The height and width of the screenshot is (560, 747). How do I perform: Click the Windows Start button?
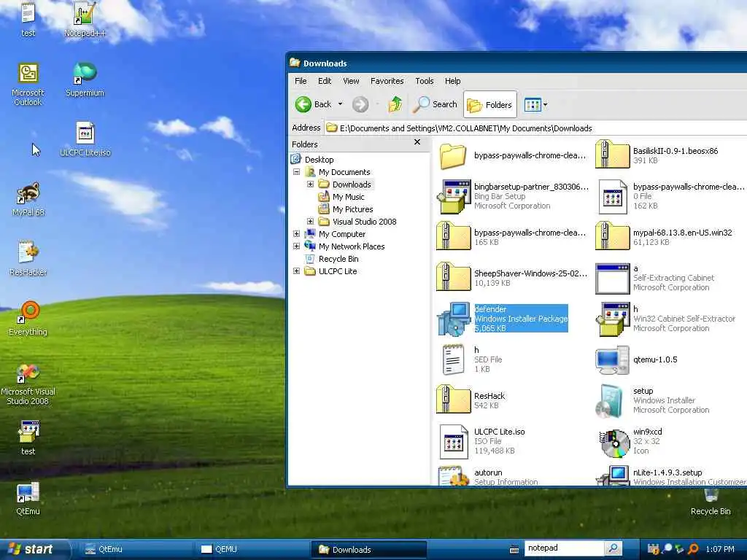coord(34,550)
